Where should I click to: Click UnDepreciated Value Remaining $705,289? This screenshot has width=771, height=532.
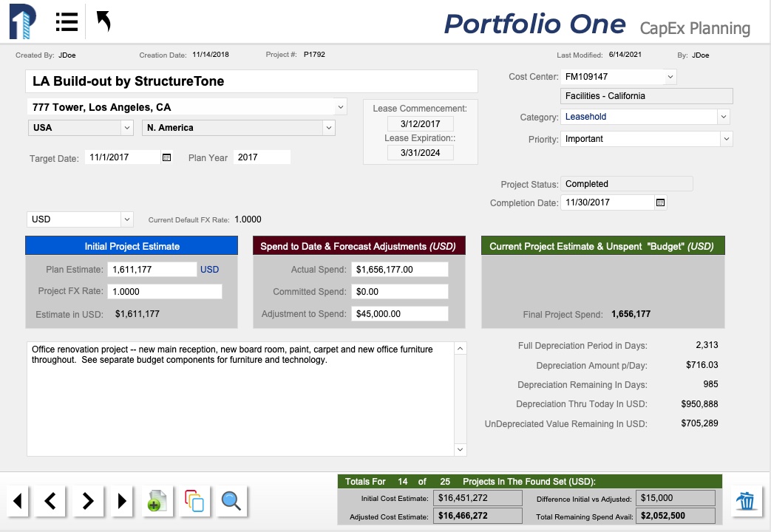699,423
